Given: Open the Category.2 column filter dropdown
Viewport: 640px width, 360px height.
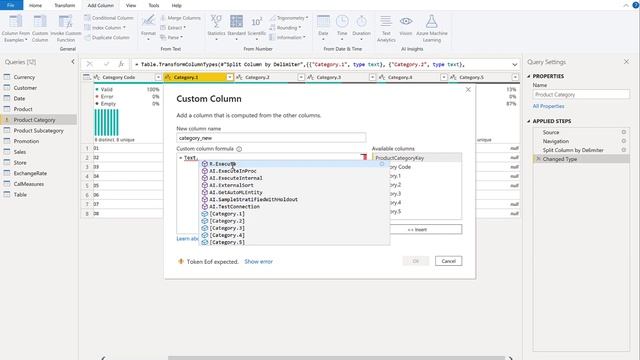Looking at the screenshot, I should (x=301, y=77).
